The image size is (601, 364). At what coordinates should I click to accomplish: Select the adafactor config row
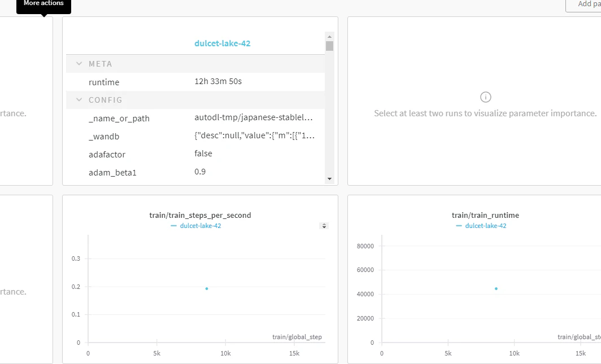195,154
